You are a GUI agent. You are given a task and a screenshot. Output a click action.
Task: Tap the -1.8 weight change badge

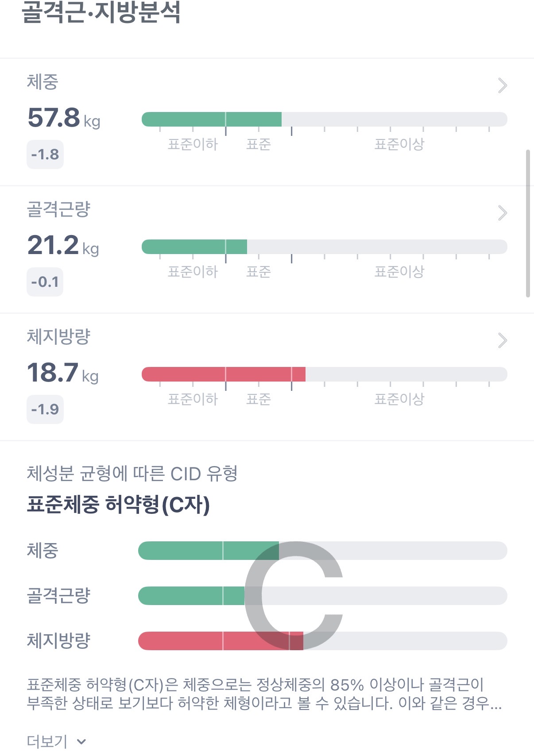point(45,154)
